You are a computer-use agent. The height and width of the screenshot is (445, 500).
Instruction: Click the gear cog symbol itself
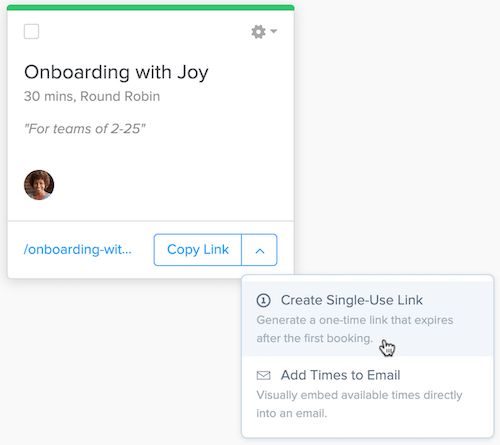click(x=258, y=32)
